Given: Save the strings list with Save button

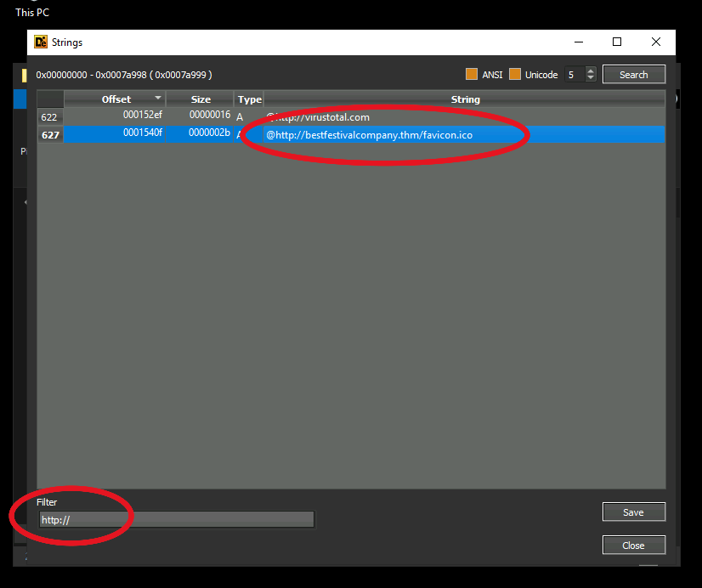Looking at the screenshot, I should point(633,512).
